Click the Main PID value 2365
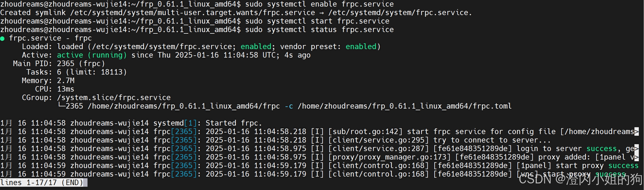The image size is (644, 190). [x=66, y=64]
